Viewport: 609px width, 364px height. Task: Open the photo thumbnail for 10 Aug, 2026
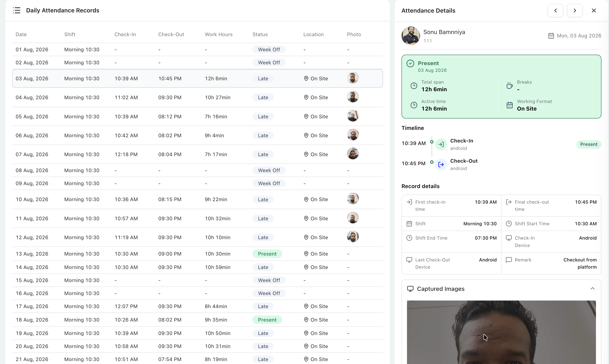[x=353, y=199]
